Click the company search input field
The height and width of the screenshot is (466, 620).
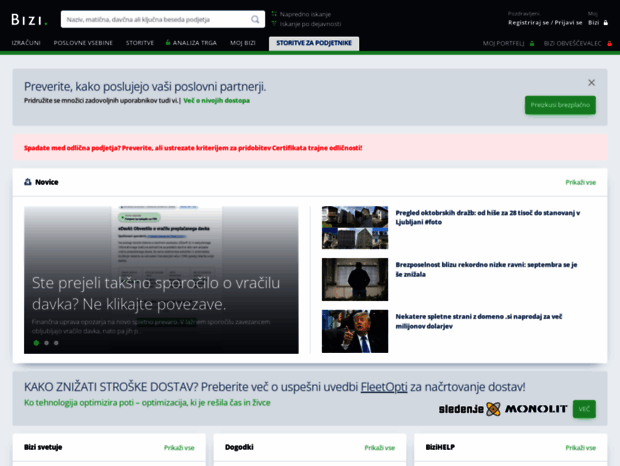click(163, 19)
